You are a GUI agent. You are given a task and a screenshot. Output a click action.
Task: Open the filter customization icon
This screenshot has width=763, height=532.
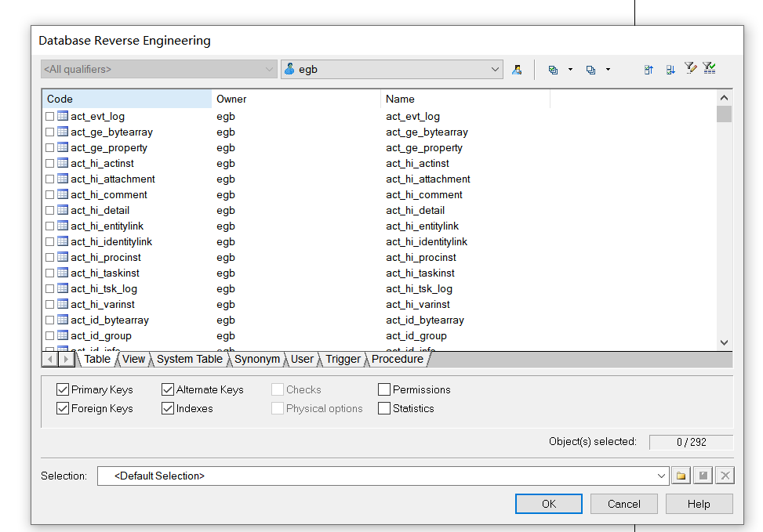[x=690, y=68]
